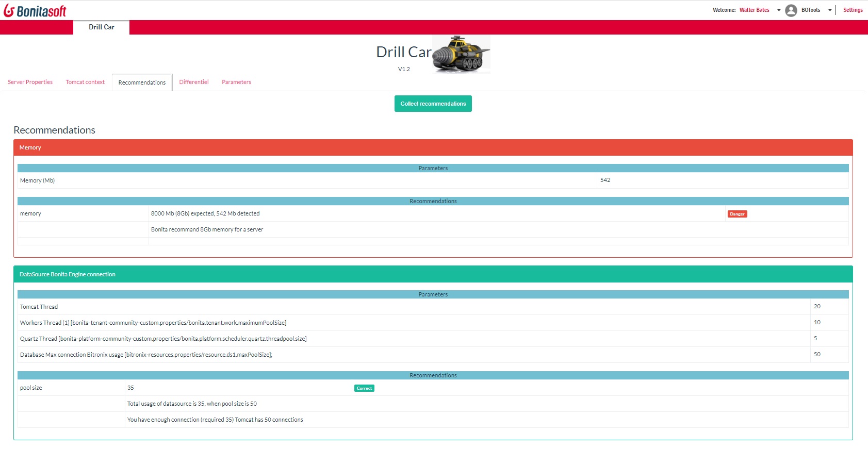Open the Settings link
868x449 pixels.
coord(853,10)
